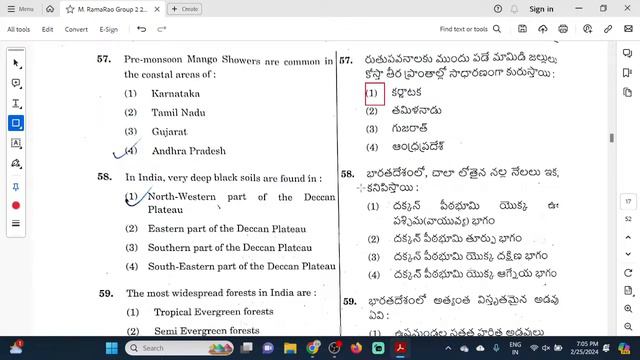Open the Edit tab
The image size is (640, 360).
click(x=47, y=29)
